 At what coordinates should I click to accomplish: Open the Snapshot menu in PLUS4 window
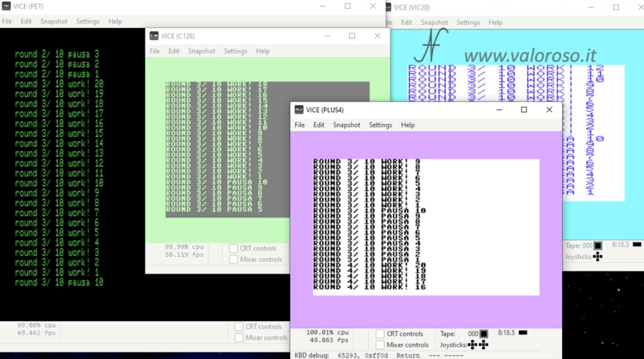347,125
